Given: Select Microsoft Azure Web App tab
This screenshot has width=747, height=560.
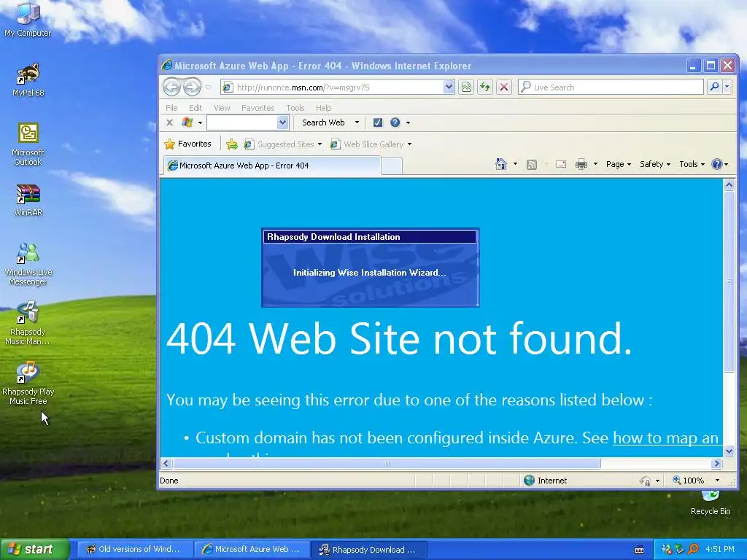Looking at the screenshot, I should click(272, 166).
